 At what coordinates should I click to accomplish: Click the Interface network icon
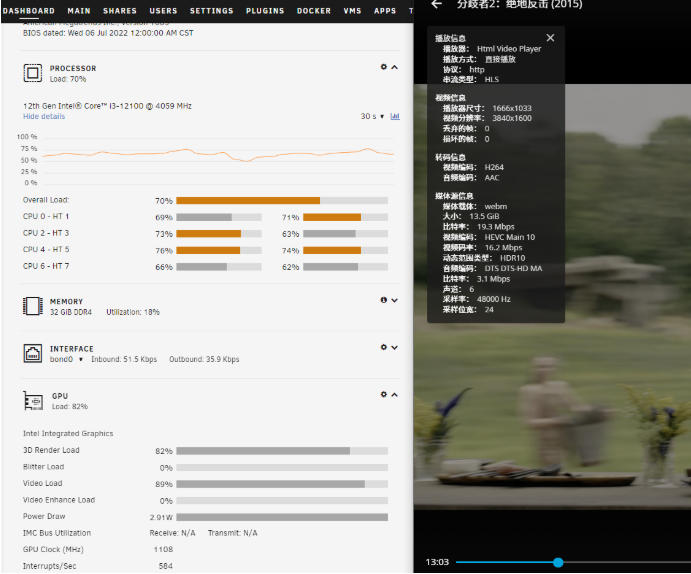tap(33, 353)
